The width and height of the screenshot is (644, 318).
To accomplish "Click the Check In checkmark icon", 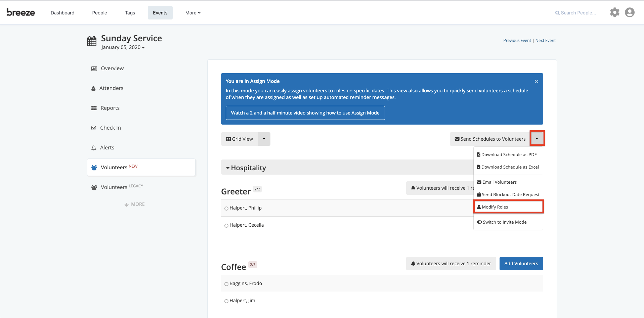I will tap(94, 128).
